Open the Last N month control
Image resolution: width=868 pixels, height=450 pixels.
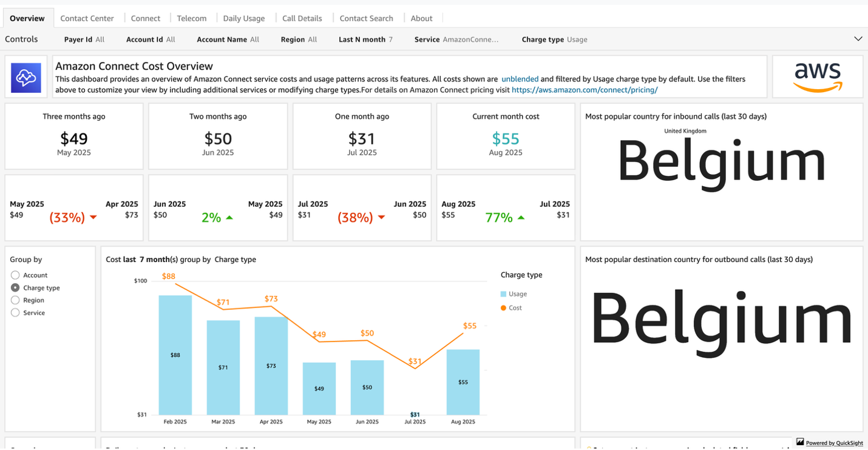(365, 39)
